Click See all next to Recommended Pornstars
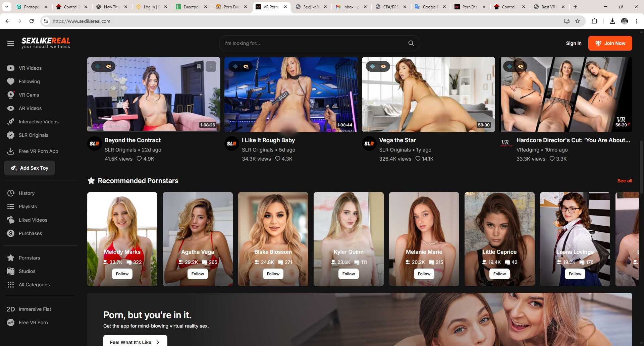Screen dimensions: 644x346 pyautogui.click(x=624, y=181)
